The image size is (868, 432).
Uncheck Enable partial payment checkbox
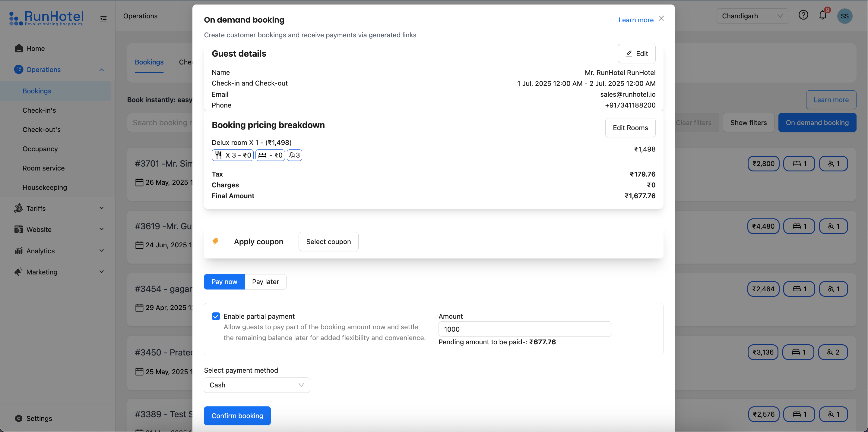pos(216,316)
